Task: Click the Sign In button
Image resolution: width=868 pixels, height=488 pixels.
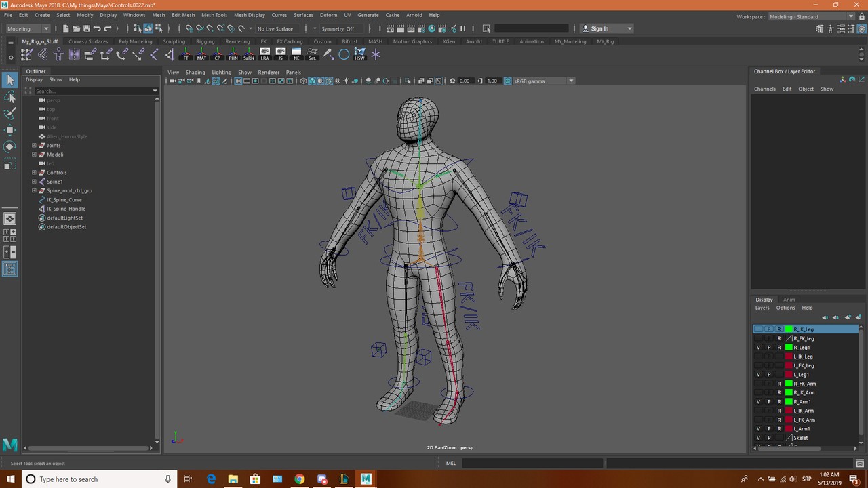Action: click(x=599, y=28)
